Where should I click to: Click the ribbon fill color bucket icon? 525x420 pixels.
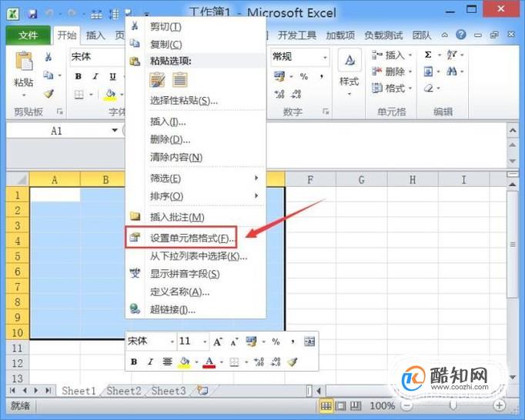tap(110, 95)
